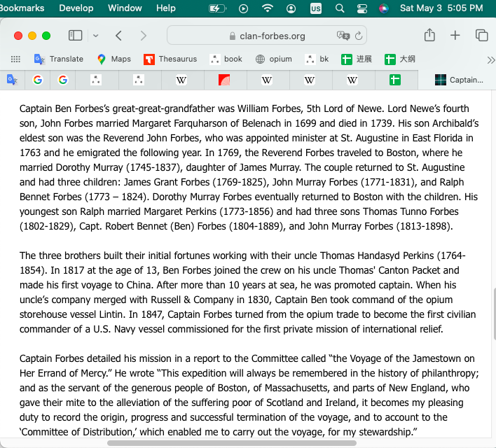Open macOS Control Center
496x448 pixels.
pyautogui.click(x=361, y=8)
